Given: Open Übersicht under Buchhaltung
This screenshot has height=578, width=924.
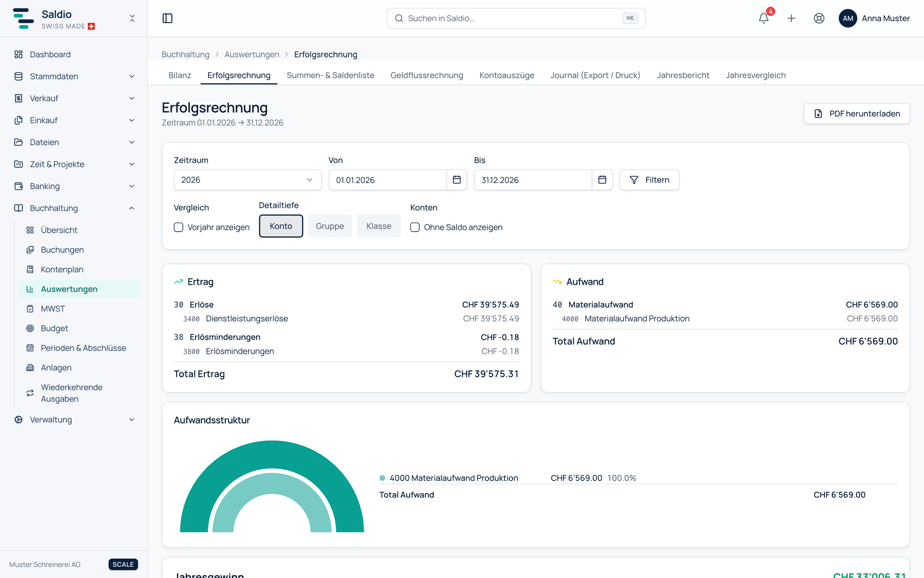Looking at the screenshot, I should tap(79, 230).
